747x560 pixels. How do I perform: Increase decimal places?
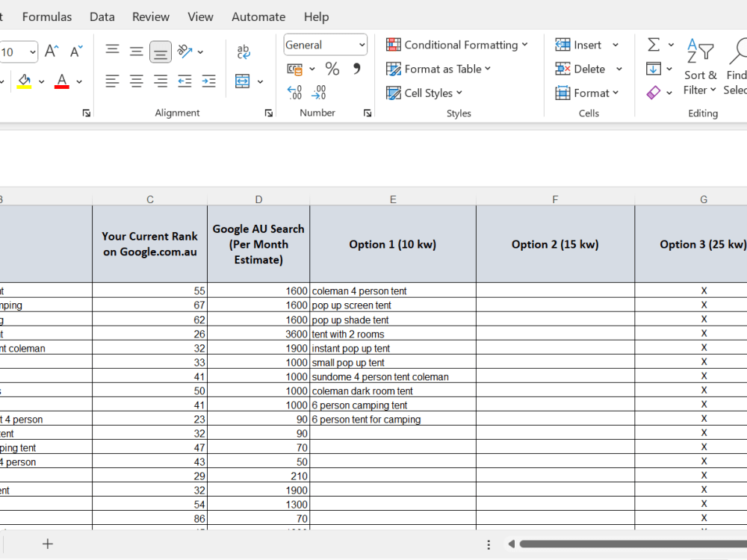(x=295, y=92)
